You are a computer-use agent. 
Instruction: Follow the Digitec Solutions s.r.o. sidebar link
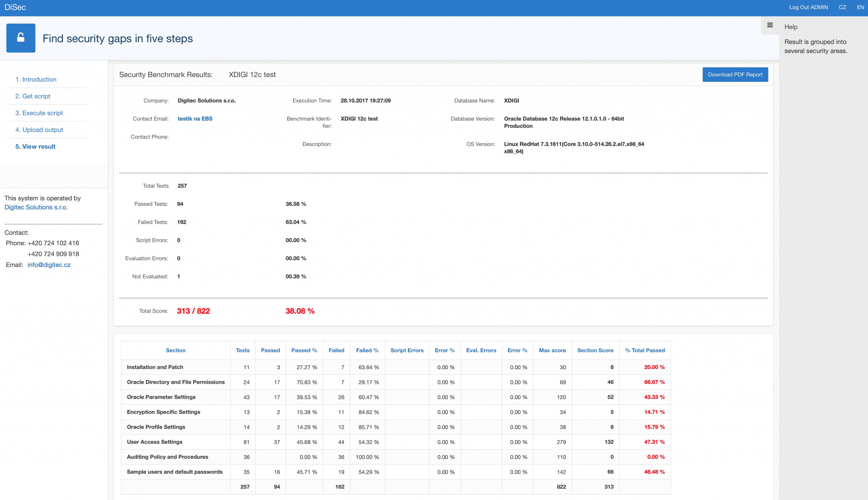(36, 207)
